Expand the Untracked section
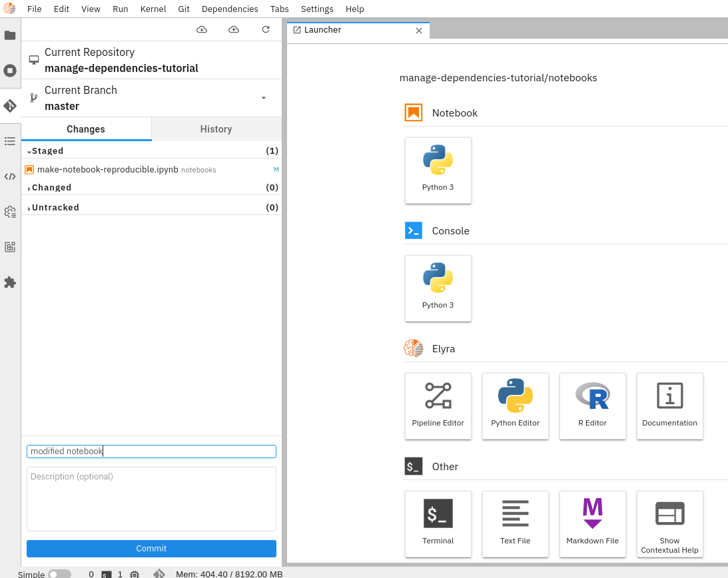 pos(29,208)
